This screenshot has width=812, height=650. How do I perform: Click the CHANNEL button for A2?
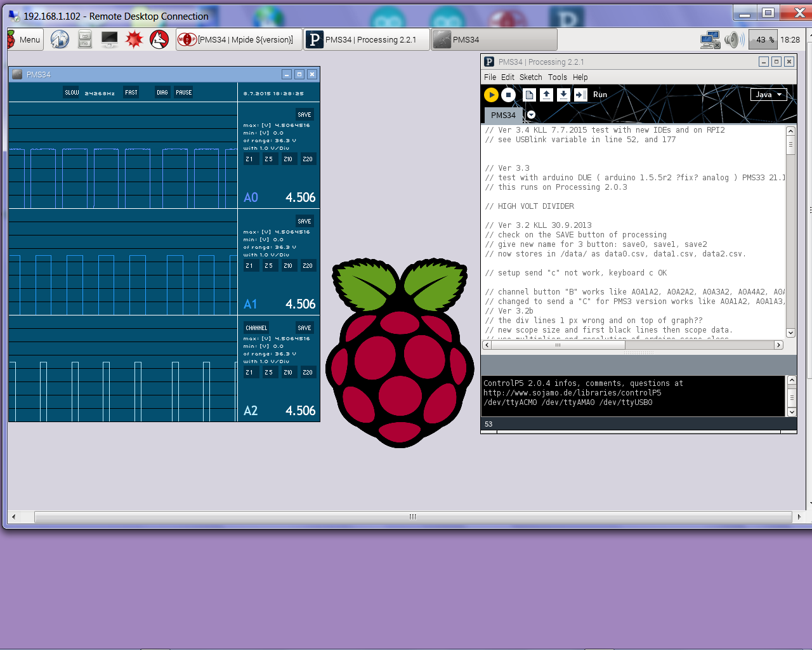[256, 328]
